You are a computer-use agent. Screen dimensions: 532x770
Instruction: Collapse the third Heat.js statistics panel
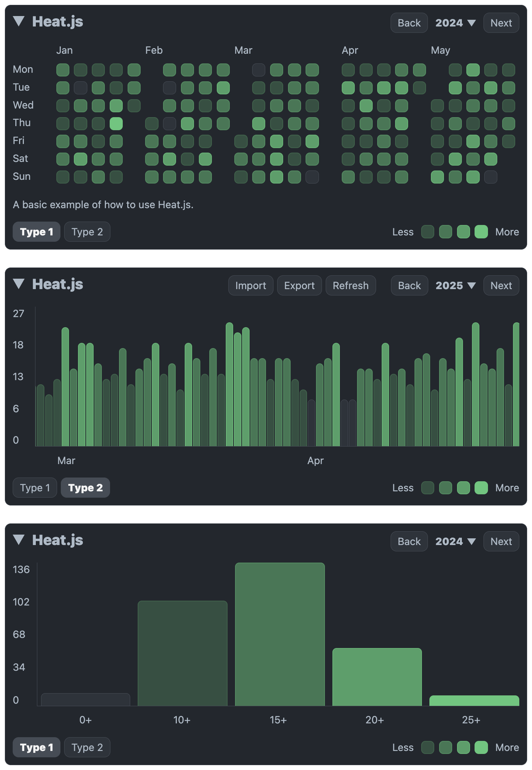point(19,540)
